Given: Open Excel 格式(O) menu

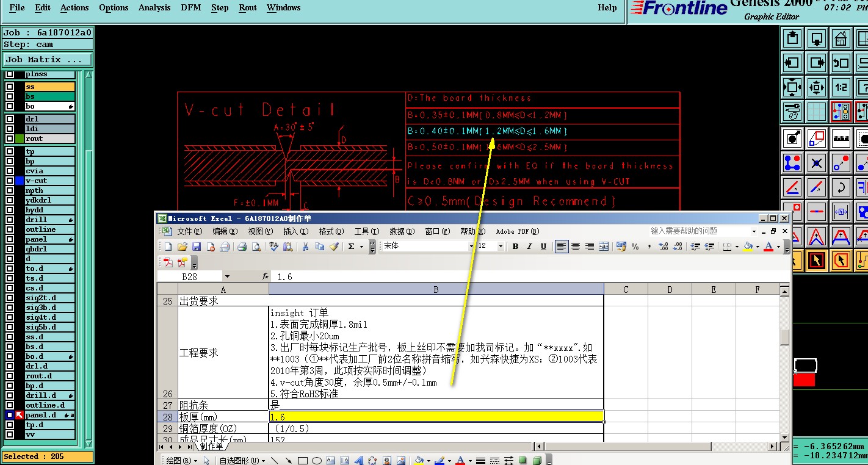Looking at the screenshot, I should (x=331, y=231).
